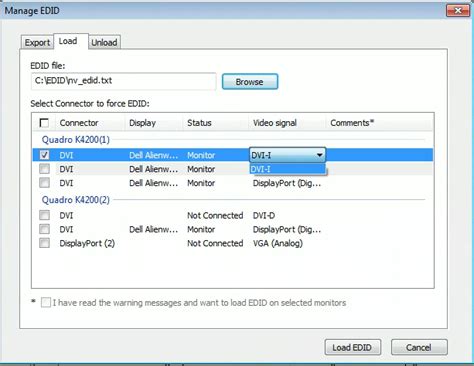
Task: Check the second DVI connector under Quadro K4200(1)
Action: pos(44,169)
